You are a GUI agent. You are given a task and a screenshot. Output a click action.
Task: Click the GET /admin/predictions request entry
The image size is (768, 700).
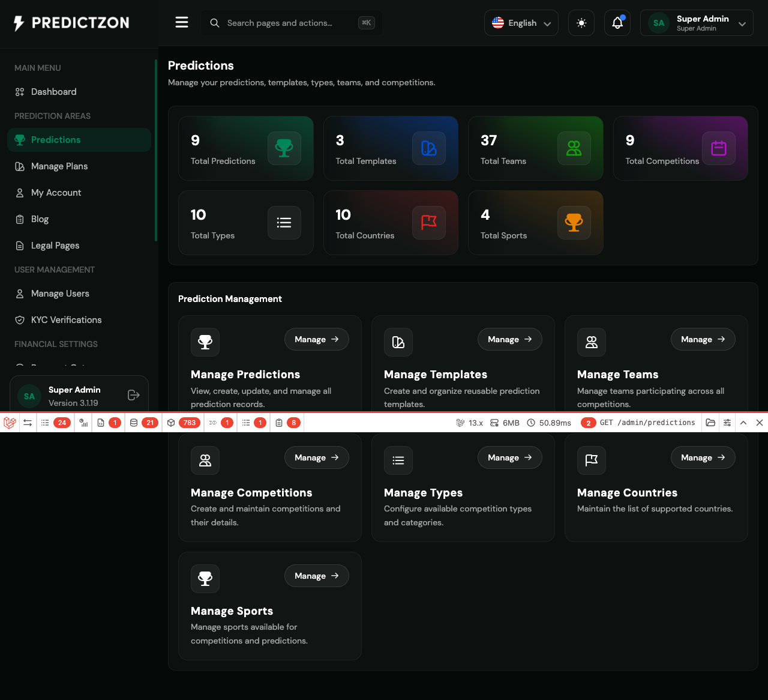pos(638,423)
